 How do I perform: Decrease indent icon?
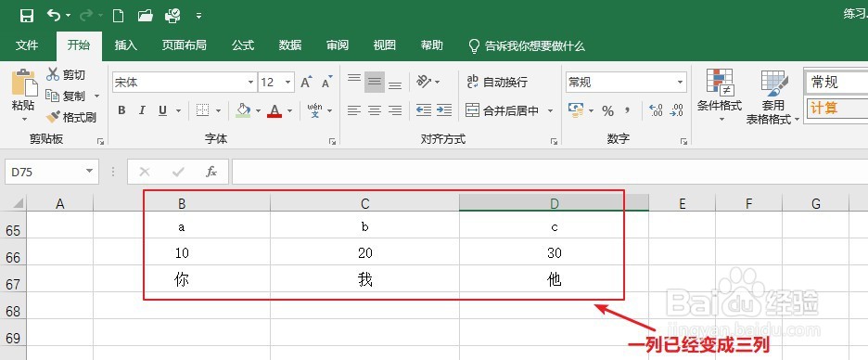(424, 110)
